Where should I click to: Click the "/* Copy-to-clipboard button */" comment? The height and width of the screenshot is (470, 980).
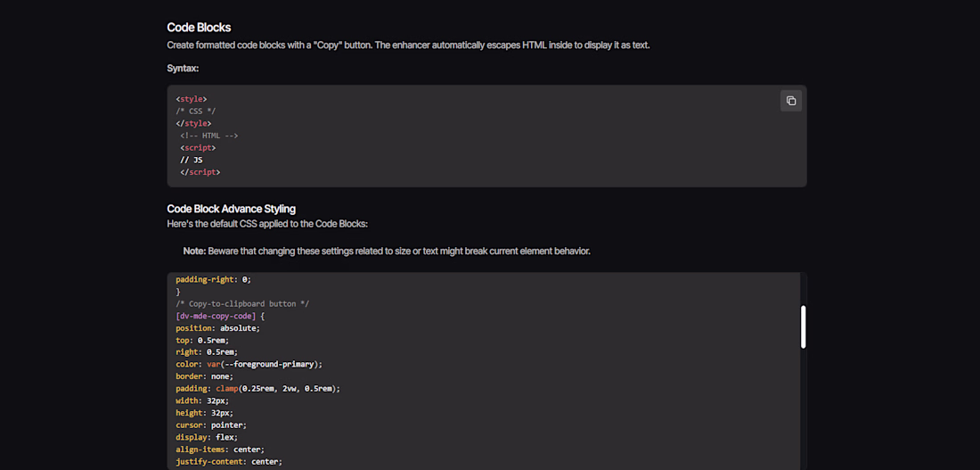coord(242,304)
